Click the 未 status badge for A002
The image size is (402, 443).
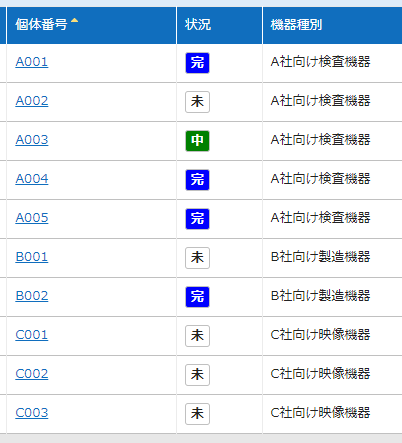tap(197, 102)
